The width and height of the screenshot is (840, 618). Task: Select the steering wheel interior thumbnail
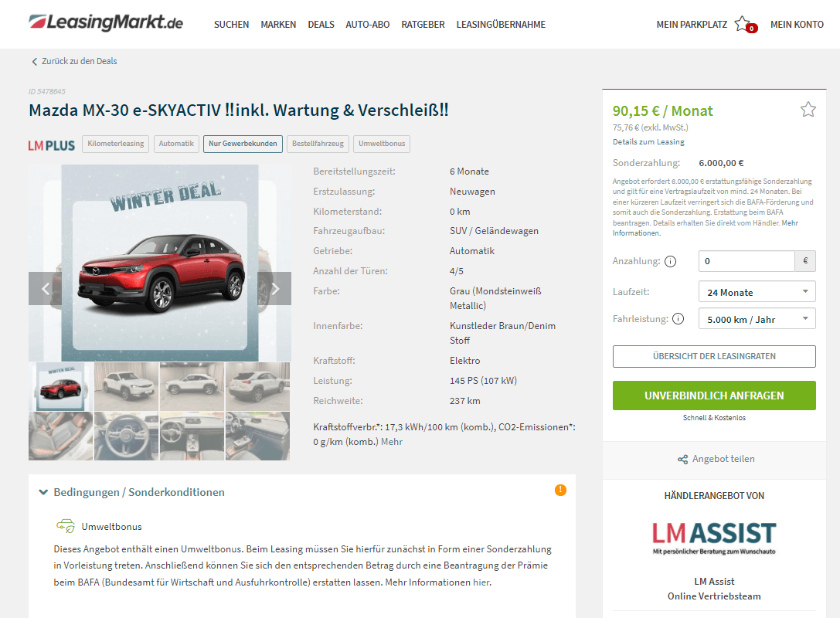pyautogui.click(x=127, y=436)
